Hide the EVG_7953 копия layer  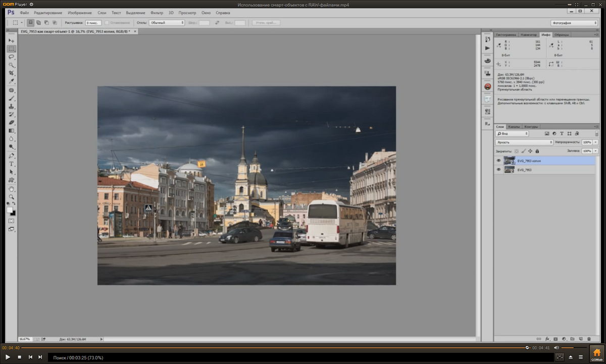point(498,161)
